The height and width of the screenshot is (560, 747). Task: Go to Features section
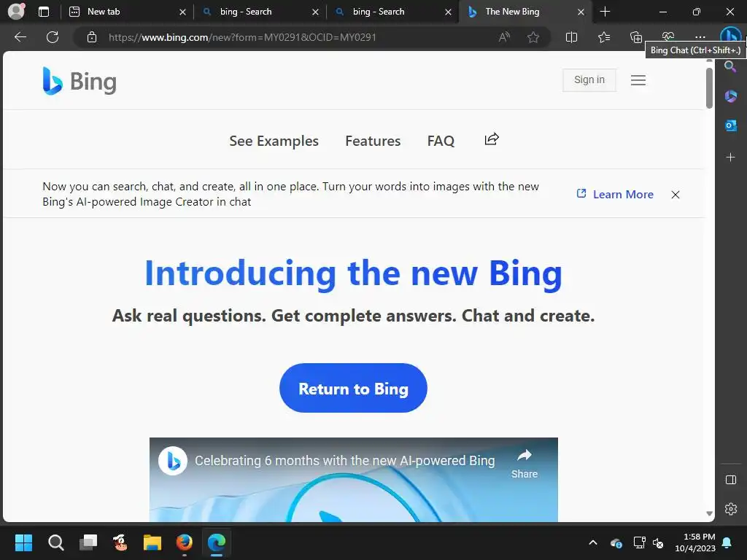click(x=373, y=141)
